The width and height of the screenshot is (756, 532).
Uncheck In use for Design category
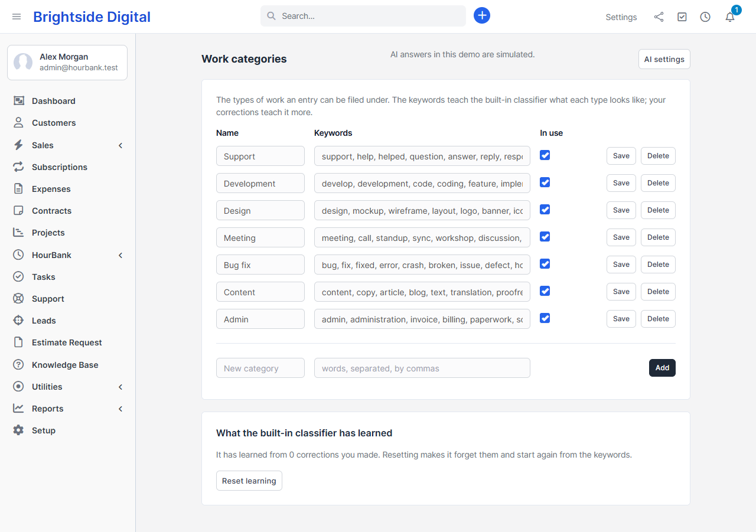click(x=545, y=210)
